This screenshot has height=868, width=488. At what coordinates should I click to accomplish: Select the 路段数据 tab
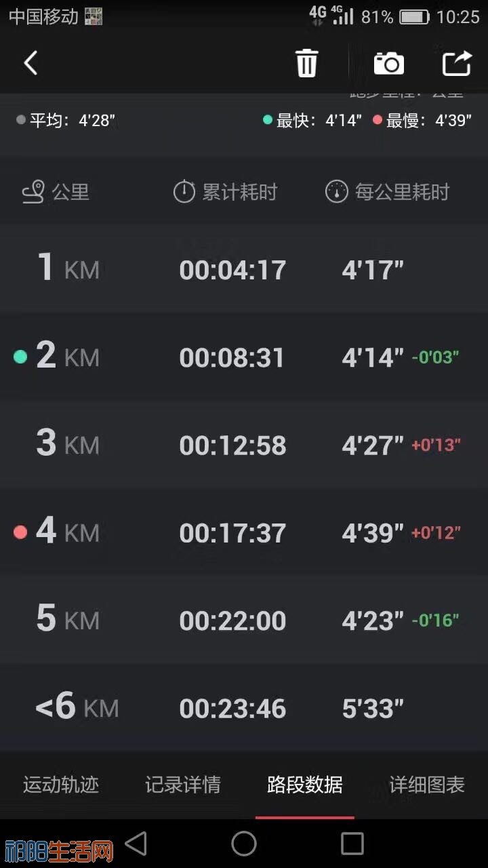coord(305,785)
